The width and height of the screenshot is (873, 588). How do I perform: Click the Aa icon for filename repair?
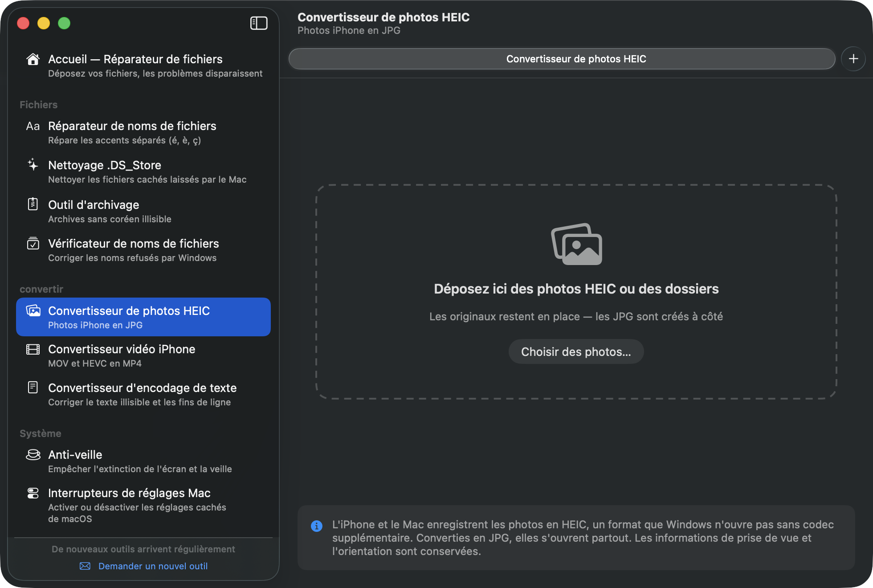pos(33,126)
